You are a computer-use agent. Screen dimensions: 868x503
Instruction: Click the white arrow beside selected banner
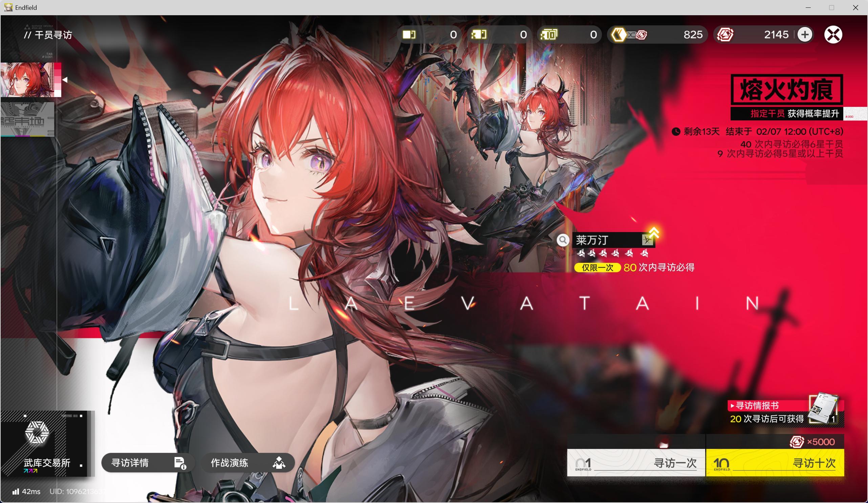coord(65,79)
